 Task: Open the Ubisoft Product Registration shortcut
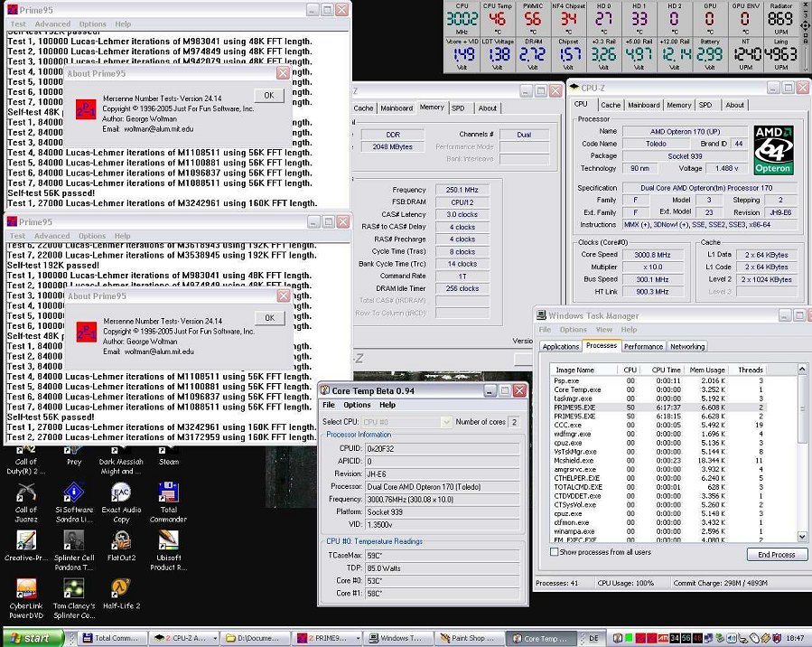coord(168,550)
